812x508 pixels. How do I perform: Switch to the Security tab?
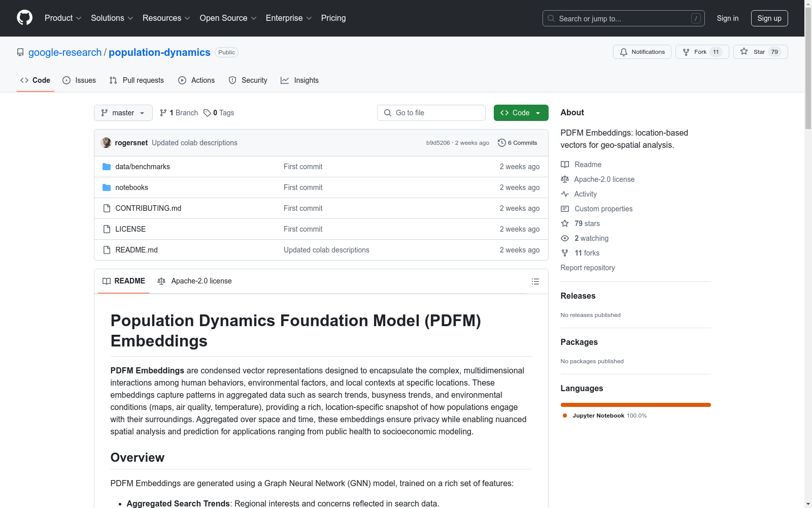pyautogui.click(x=248, y=80)
